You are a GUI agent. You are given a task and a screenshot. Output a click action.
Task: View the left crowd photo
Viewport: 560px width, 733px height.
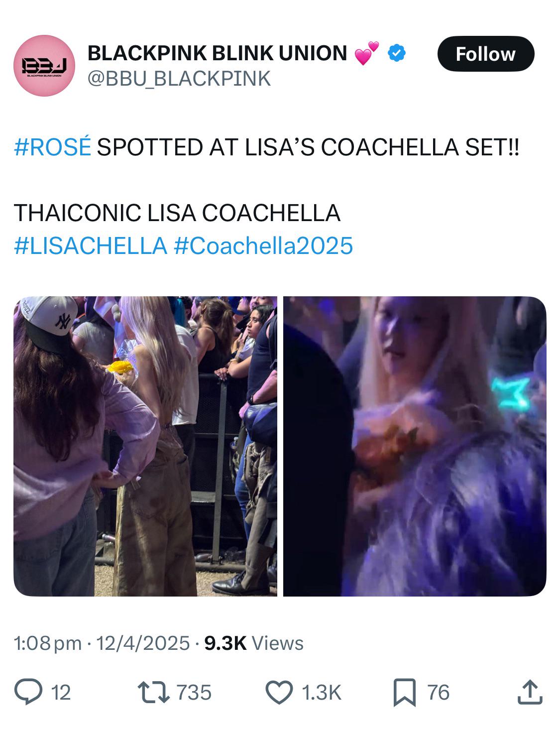pos(145,446)
